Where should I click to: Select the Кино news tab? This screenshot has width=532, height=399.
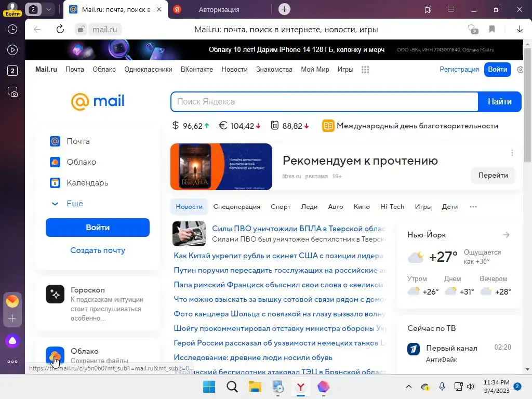click(x=362, y=207)
